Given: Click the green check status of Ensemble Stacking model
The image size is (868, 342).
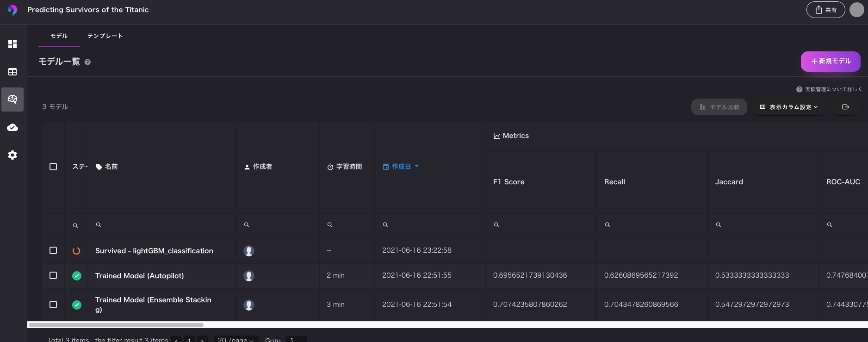Looking at the screenshot, I should (x=77, y=305).
